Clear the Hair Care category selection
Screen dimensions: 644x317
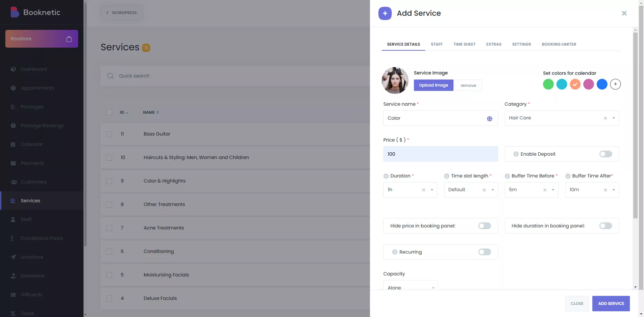point(605,118)
